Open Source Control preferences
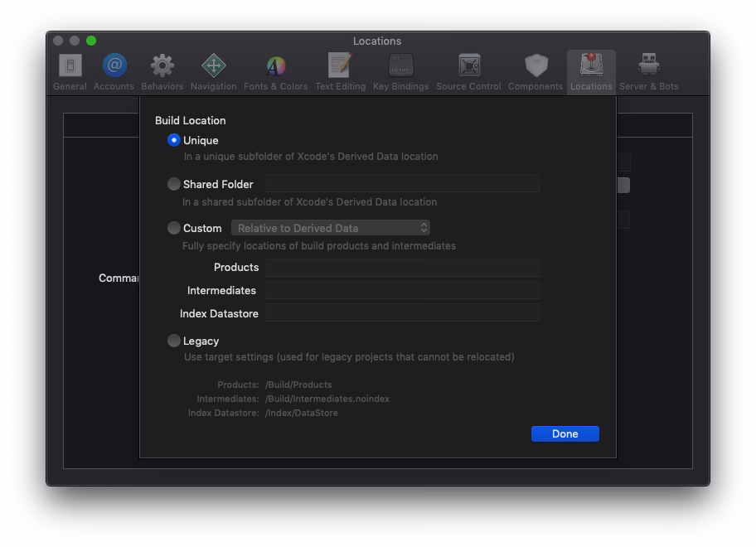756x547 pixels. pyautogui.click(x=468, y=65)
